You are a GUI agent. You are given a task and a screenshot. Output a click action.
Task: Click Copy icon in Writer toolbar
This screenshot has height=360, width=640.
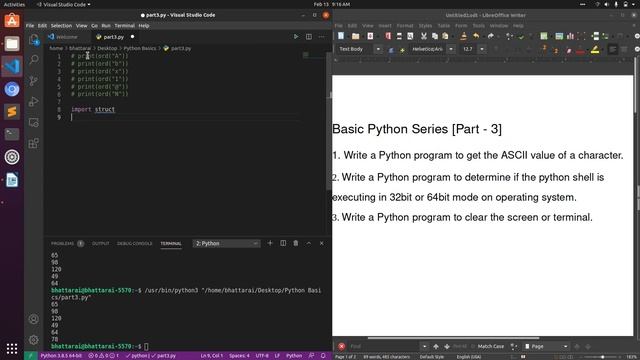click(x=435, y=36)
